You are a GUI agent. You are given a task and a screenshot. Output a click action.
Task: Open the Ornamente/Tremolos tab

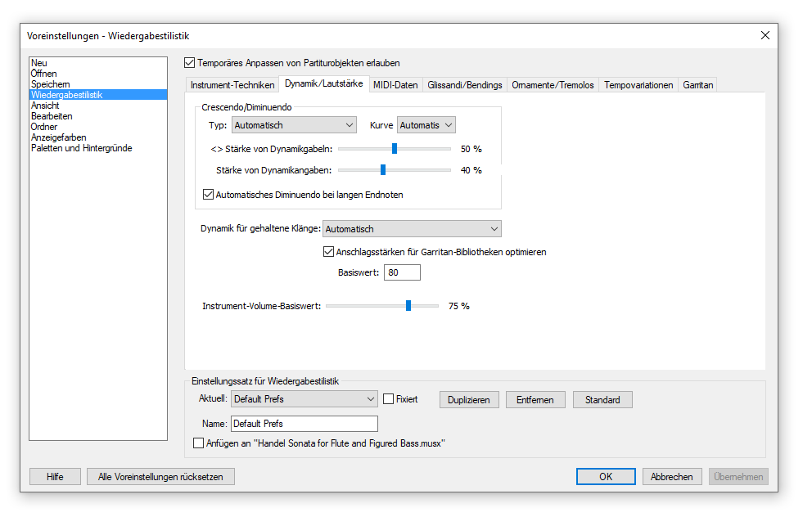pyautogui.click(x=553, y=85)
